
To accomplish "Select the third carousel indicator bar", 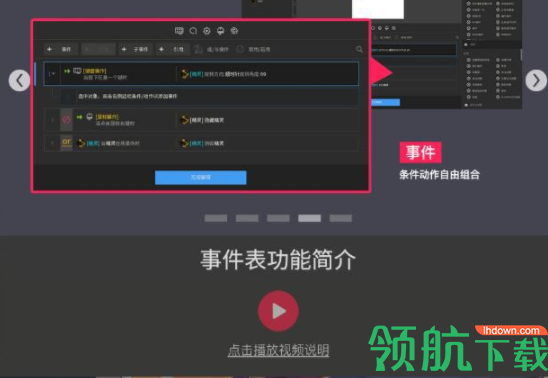I will click(x=278, y=218).
